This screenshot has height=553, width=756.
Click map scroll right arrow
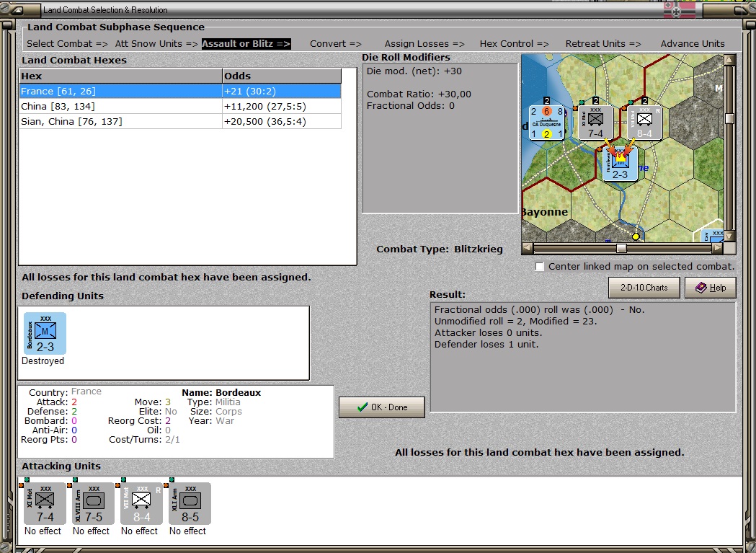[718, 248]
